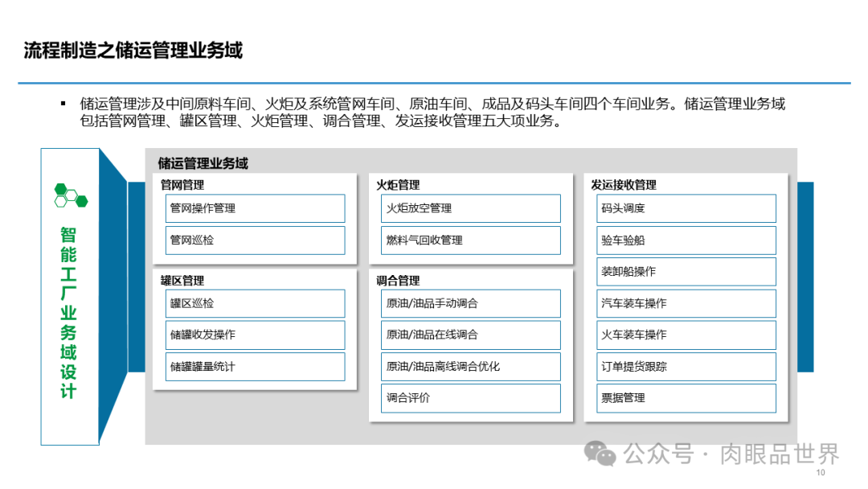The image size is (868, 489).
Task: Select the 管网操作管理 box
Action: [256, 208]
